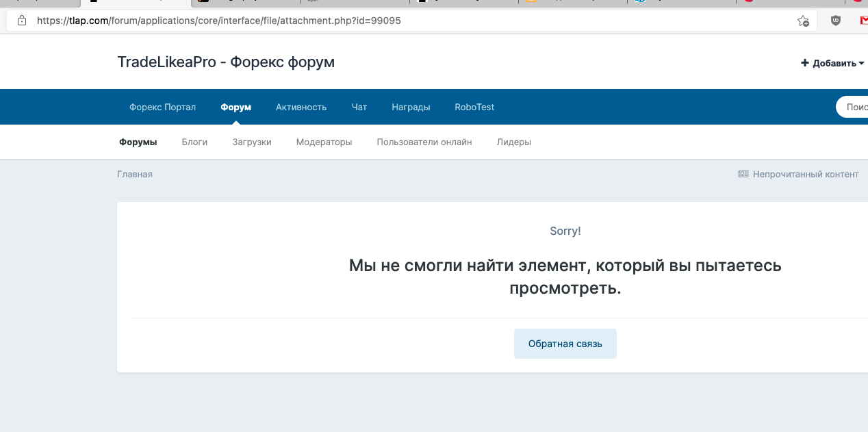Go to the Чат section
868x432 pixels.
(x=359, y=107)
